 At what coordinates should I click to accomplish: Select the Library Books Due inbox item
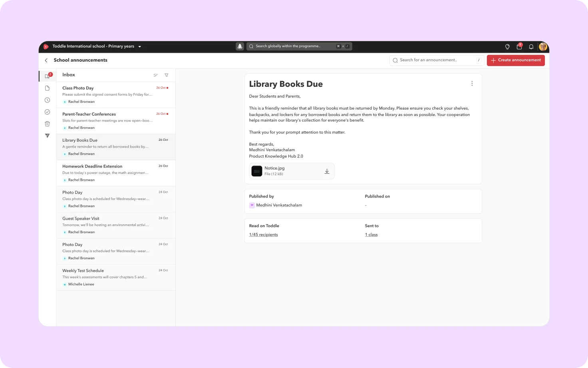pyautogui.click(x=116, y=147)
